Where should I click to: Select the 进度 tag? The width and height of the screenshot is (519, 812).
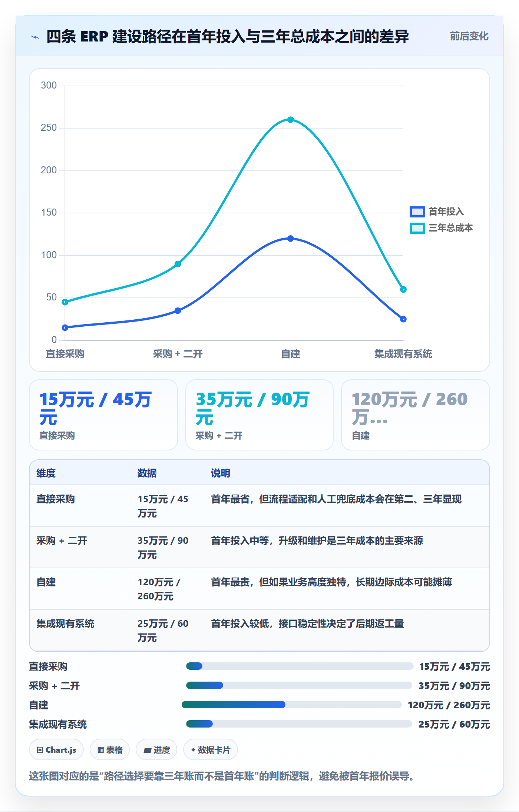pyautogui.click(x=156, y=750)
